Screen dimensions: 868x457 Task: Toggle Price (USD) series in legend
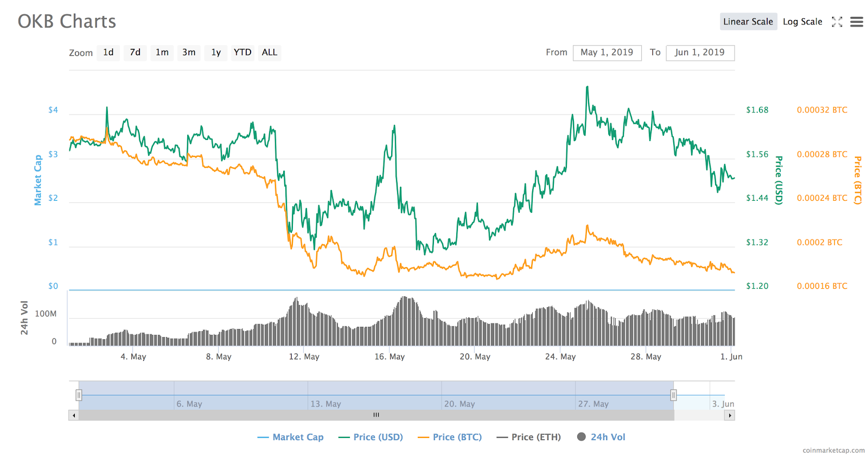[x=371, y=437]
